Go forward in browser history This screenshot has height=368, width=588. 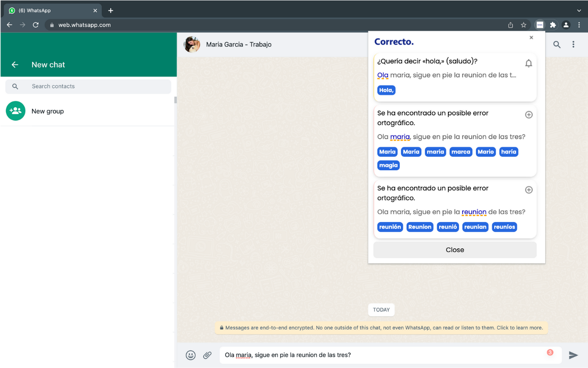click(x=23, y=25)
